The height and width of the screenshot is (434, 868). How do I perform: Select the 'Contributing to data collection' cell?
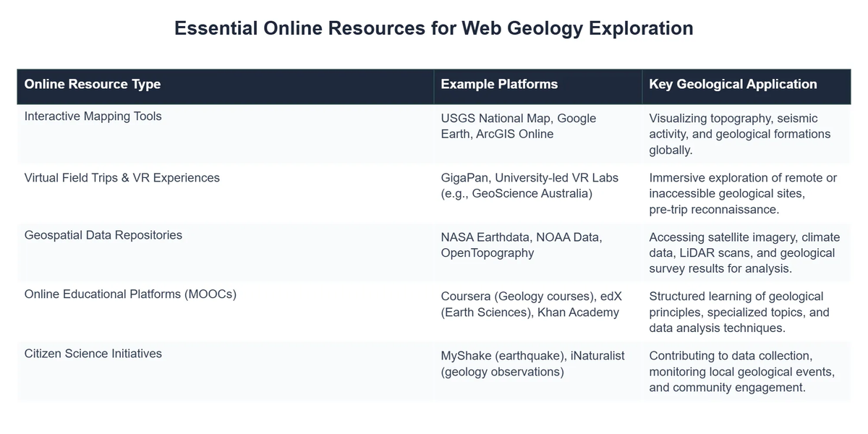point(746,371)
